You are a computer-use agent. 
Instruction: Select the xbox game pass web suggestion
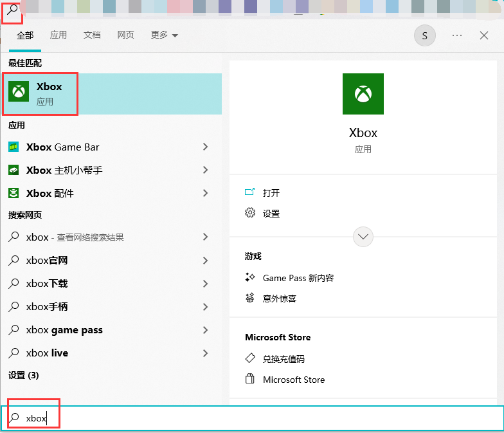(64, 330)
